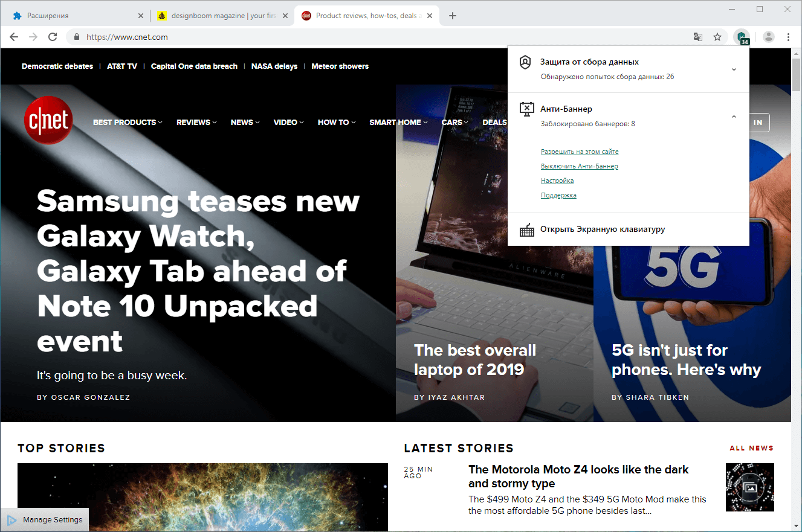Click the 25 MIN AGO timestamp

coord(418,472)
